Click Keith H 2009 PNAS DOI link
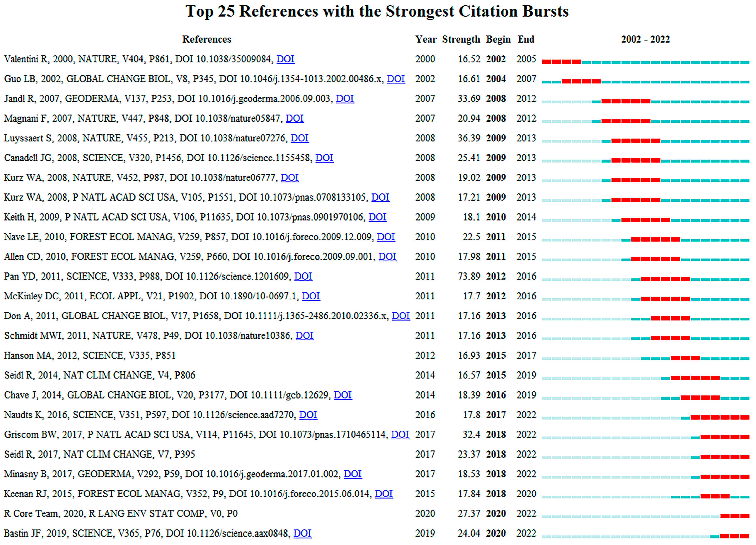The image size is (756, 545). click(x=377, y=217)
